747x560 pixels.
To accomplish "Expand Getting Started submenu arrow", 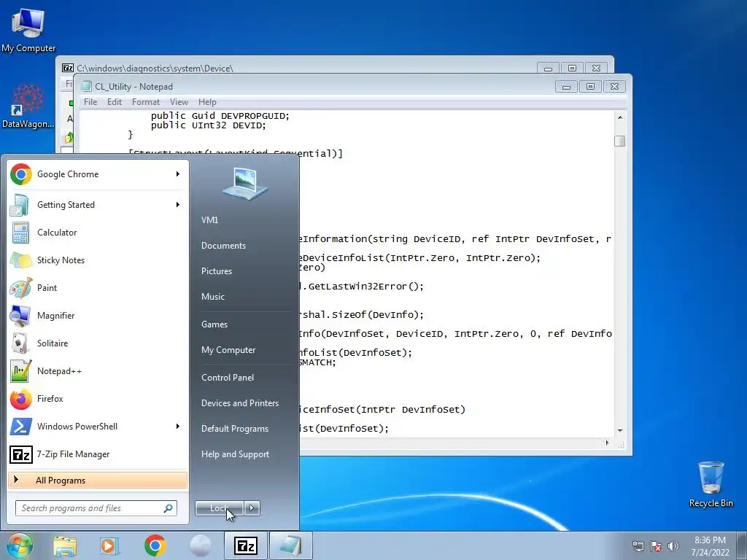I will coord(178,205).
